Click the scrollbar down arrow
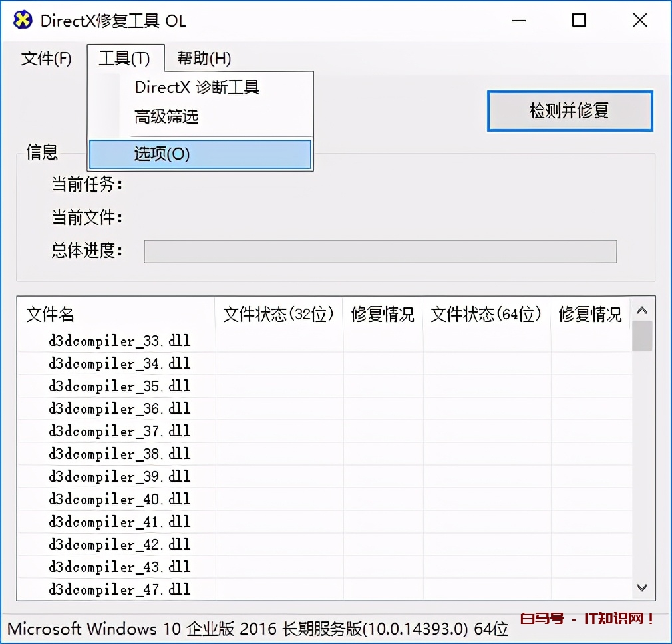This screenshot has width=672, height=644. point(641,587)
